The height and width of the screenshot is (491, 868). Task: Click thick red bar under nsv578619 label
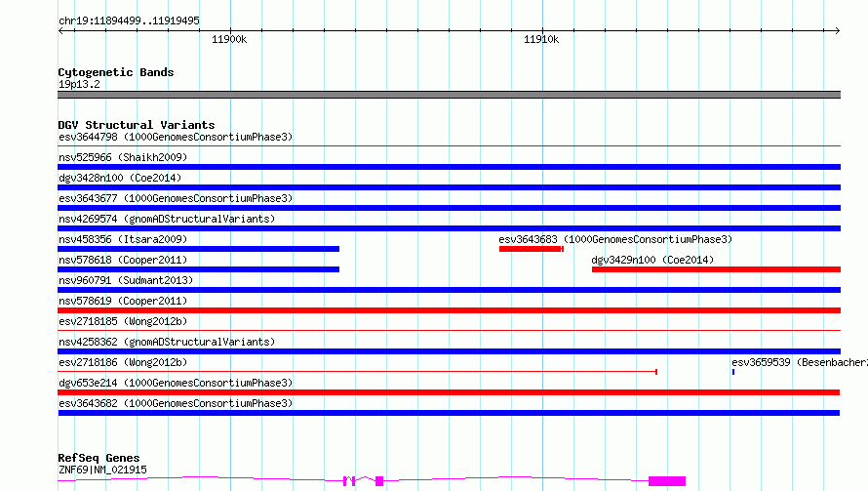pyautogui.click(x=449, y=310)
